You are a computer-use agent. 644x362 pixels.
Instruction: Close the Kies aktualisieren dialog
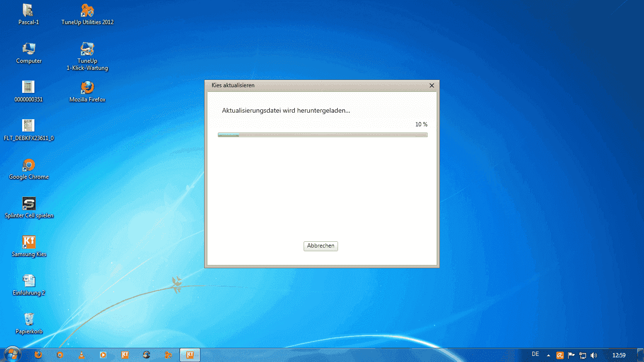click(x=432, y=86)
